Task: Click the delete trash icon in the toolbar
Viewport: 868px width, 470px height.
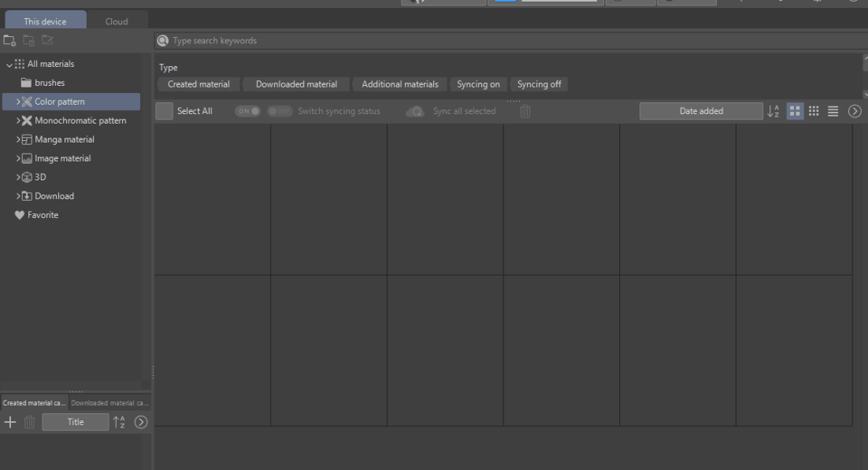Action: 525,111
